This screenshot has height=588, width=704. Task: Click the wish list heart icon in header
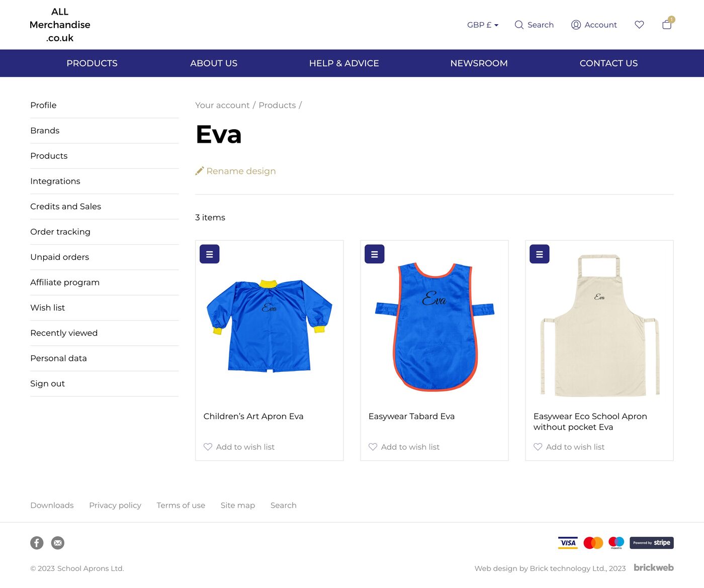pos(639,25)
